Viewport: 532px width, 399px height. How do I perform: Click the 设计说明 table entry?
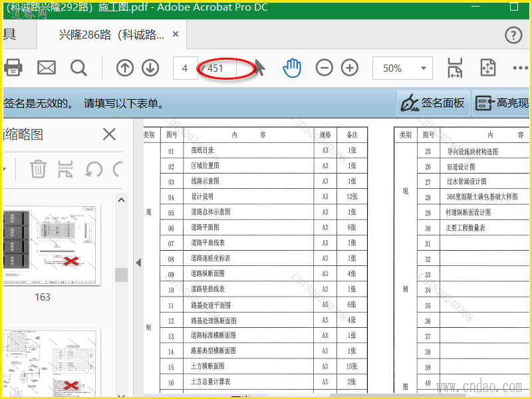tap(202, 196)
